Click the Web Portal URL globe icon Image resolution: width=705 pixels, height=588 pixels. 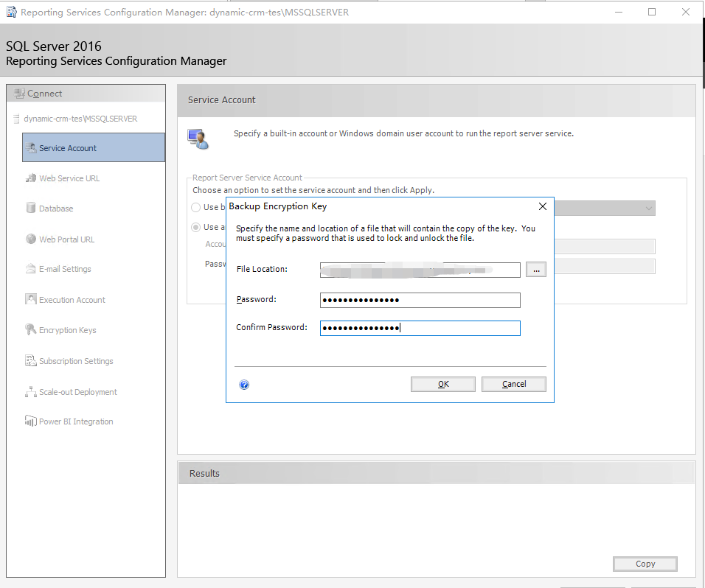click(30, 239)
